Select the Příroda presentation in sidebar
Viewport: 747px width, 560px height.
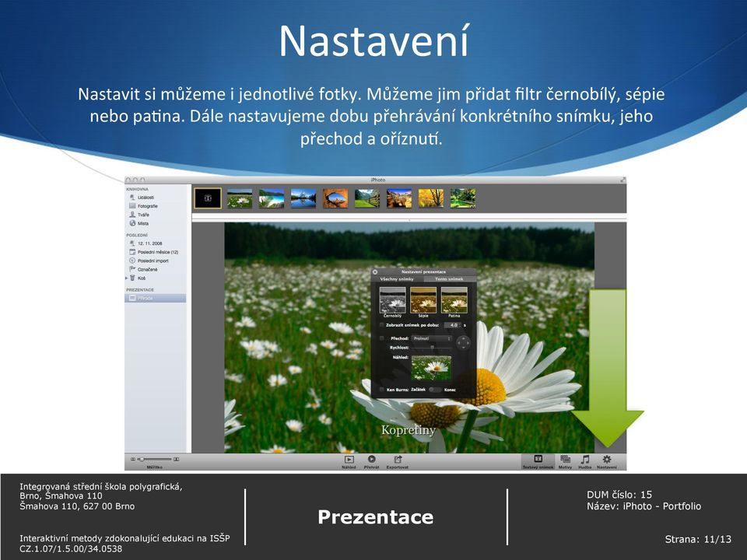click(x=156, y=298)
